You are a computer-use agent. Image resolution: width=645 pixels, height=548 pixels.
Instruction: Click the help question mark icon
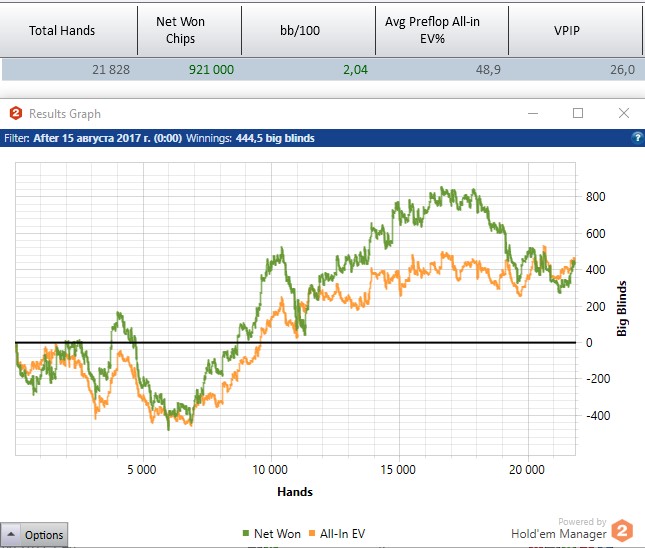(x=637, y=138)
